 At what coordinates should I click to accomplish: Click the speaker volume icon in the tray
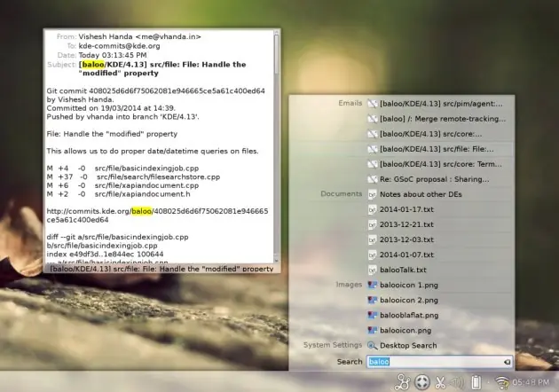[458, 383]
